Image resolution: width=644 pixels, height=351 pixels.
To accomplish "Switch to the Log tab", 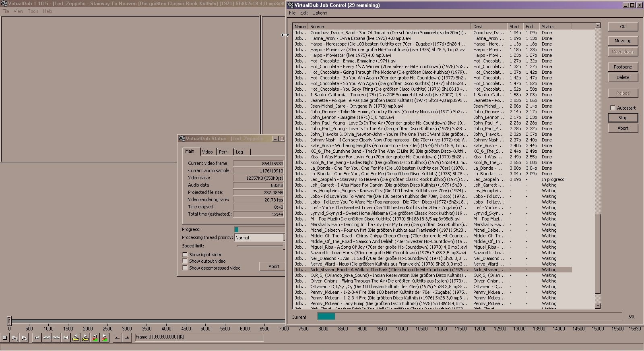I will coord(239,152).
